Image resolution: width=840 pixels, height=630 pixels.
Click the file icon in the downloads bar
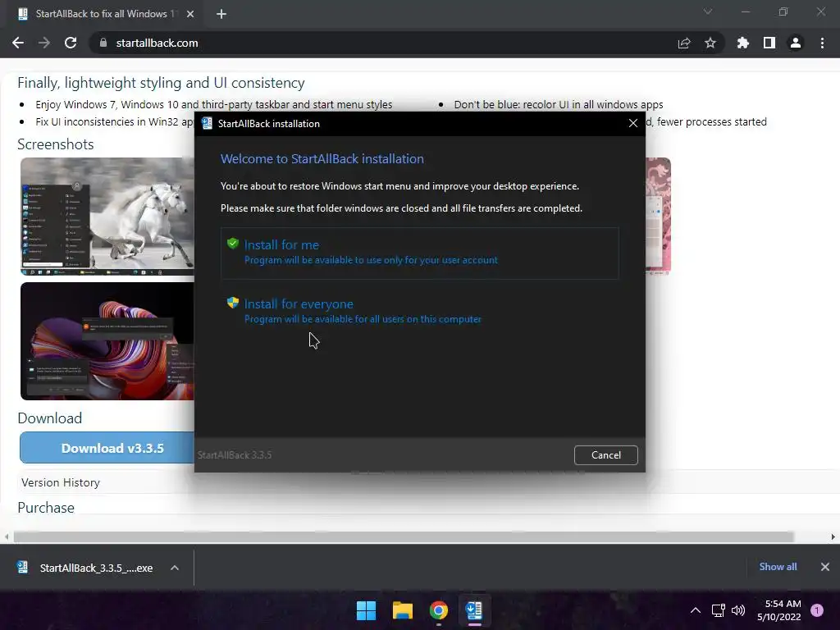click(x=22, y=567)
